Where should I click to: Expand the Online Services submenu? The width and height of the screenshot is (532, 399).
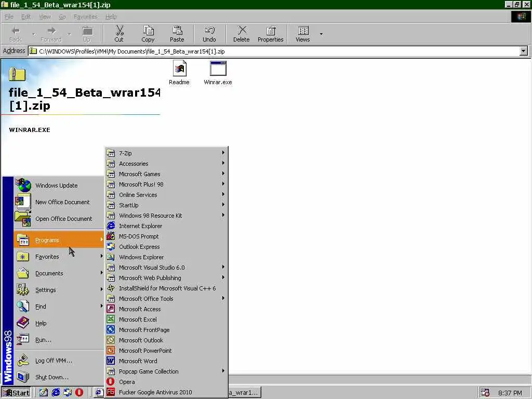166,195
